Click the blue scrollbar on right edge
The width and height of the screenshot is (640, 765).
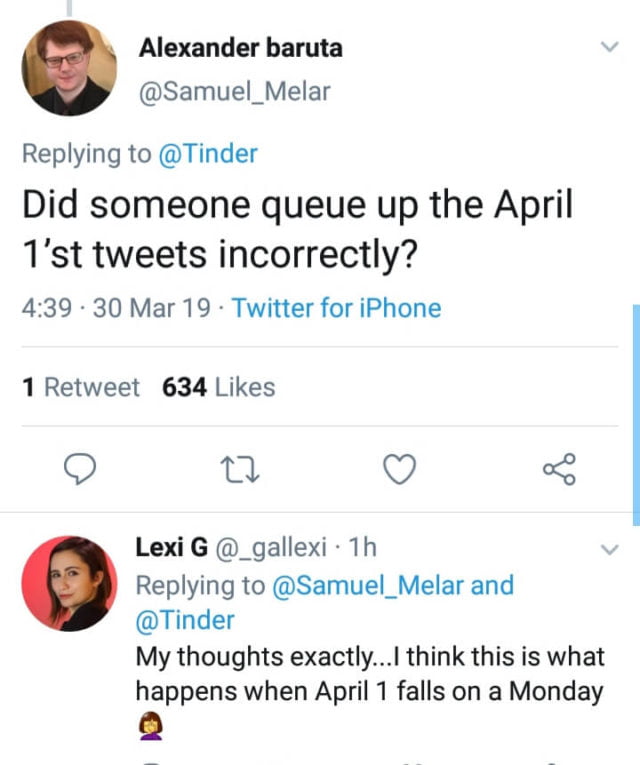click(636, 410)
